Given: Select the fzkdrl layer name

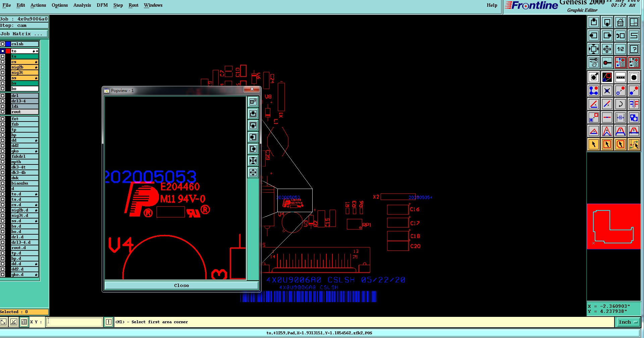Looking at the screenshot, I should 25,156.
